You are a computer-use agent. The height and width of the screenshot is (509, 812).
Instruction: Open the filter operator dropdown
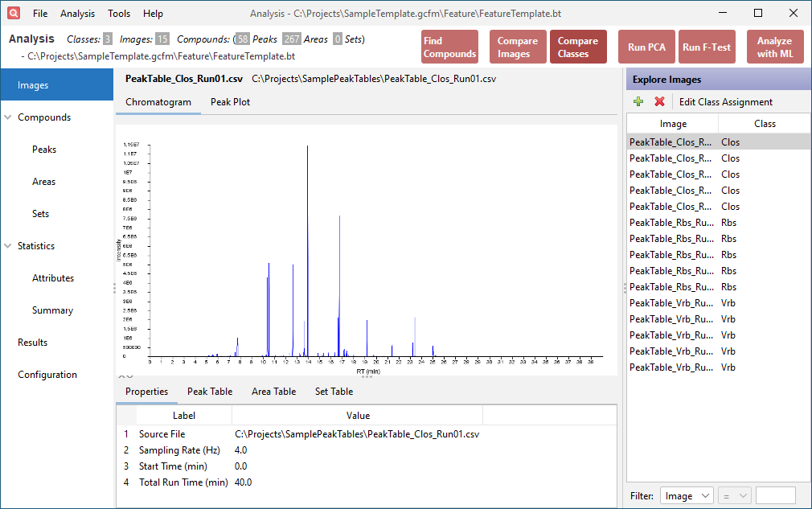click(734, 495)
